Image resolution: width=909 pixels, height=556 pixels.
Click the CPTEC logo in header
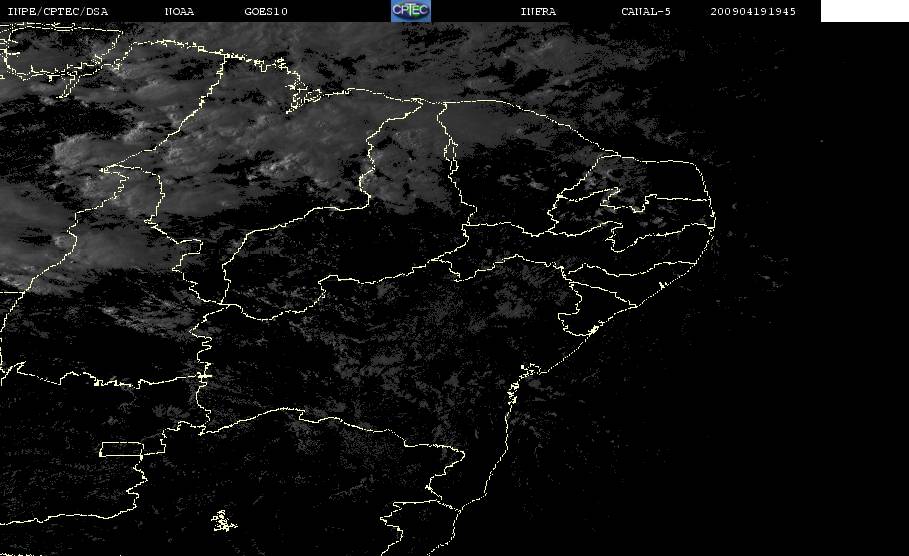410,11
